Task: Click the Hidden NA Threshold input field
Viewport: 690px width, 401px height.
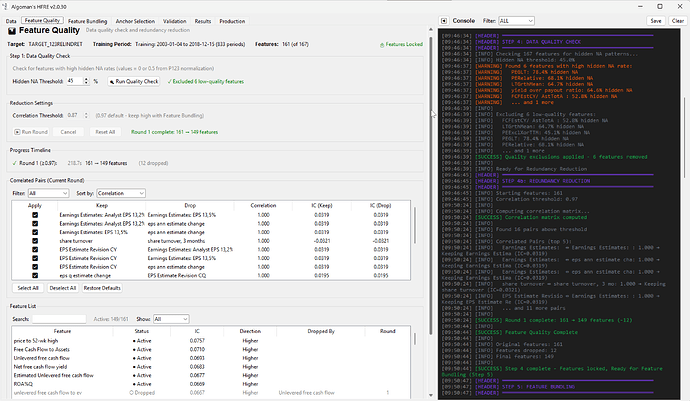Action: click(74, 81)
